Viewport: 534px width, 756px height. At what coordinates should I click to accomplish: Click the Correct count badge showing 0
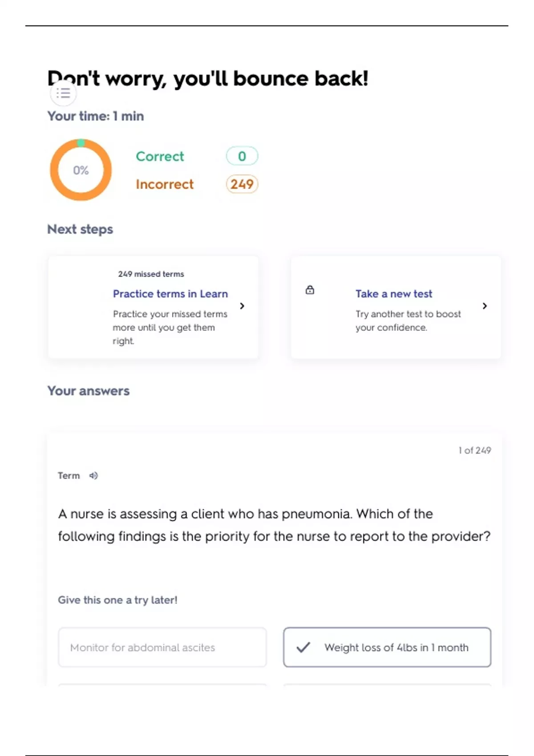(242, 156)
